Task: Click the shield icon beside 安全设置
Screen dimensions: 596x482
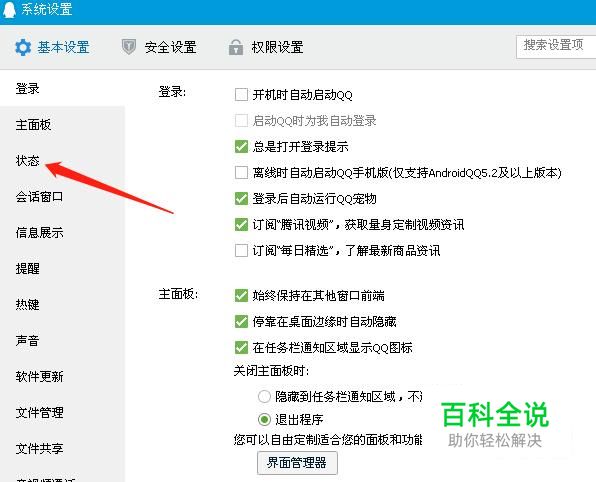Action: (x=129, y=47)
